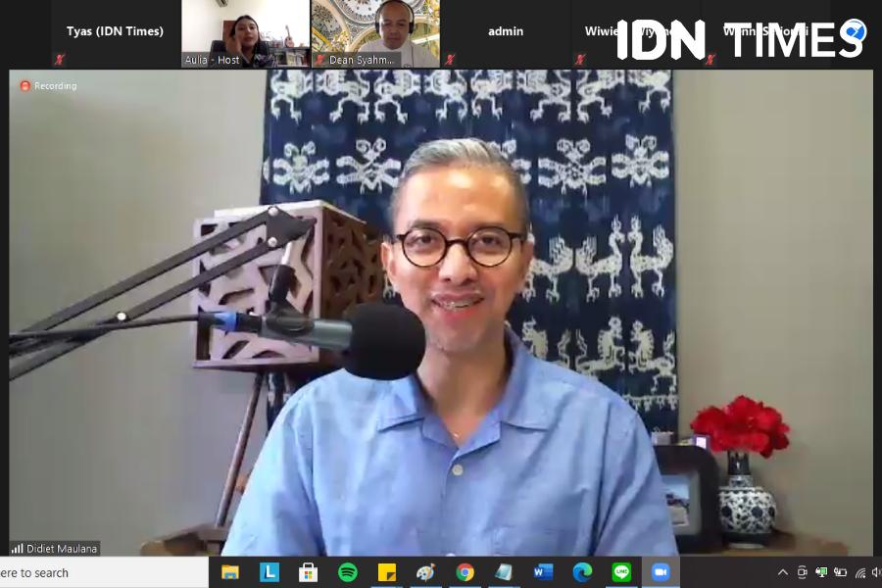Check the battery power tray icon

841,572
